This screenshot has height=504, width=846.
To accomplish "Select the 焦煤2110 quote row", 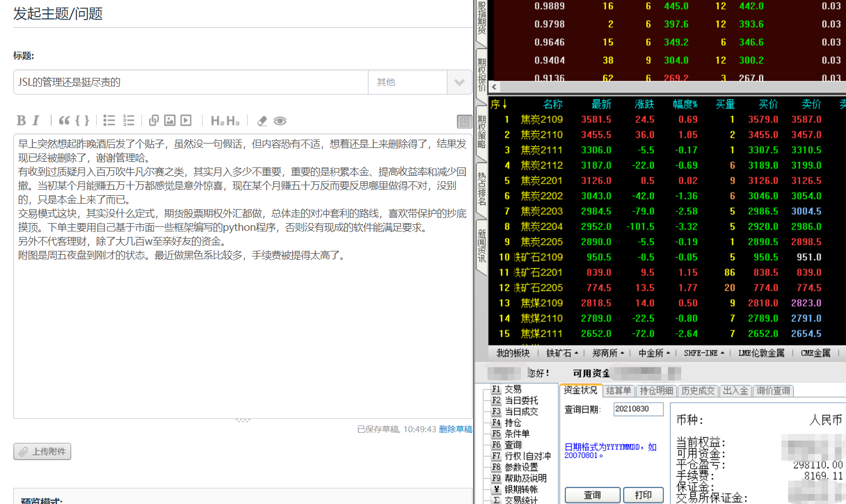I will pos(667,318).
